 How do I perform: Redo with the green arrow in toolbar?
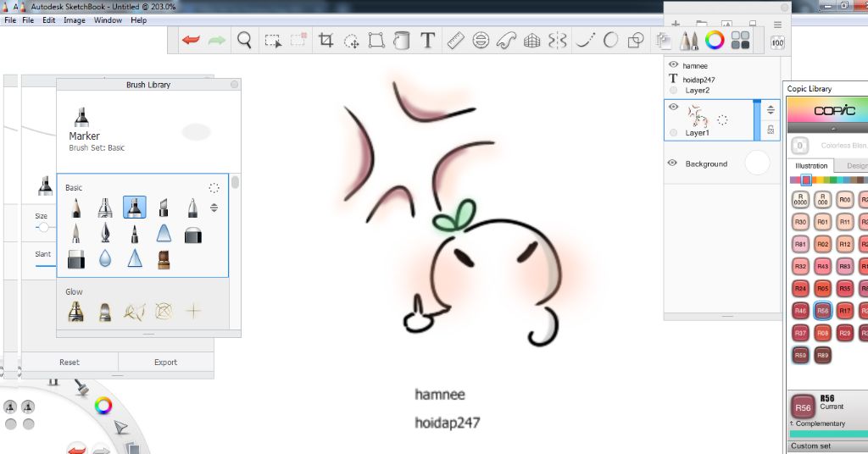point(217,41)
